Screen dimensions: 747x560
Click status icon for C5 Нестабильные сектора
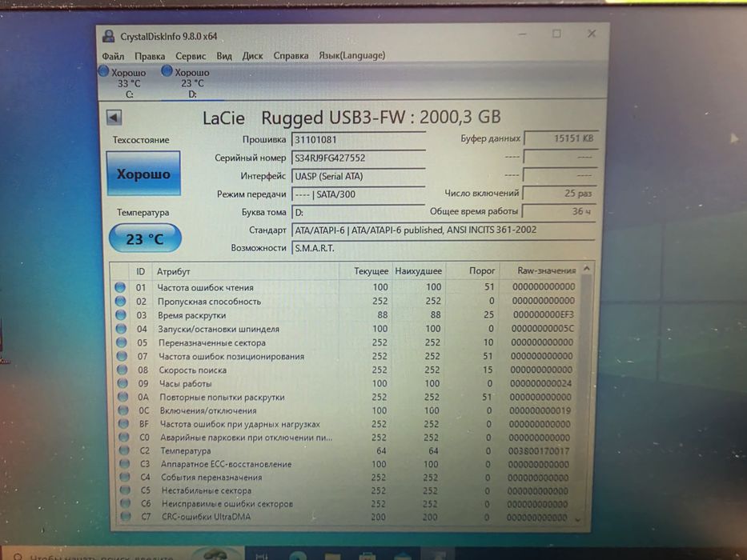[x=125, y=490]
